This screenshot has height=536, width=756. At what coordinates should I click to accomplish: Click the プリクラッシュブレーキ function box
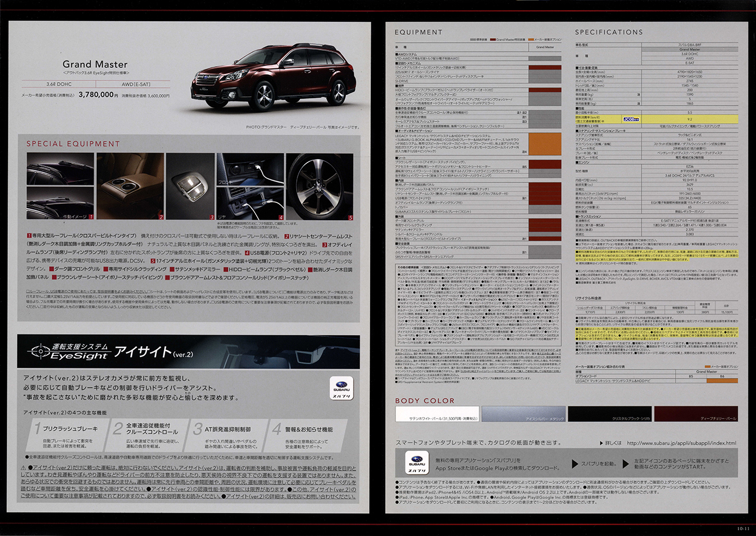tap(67, 436)
